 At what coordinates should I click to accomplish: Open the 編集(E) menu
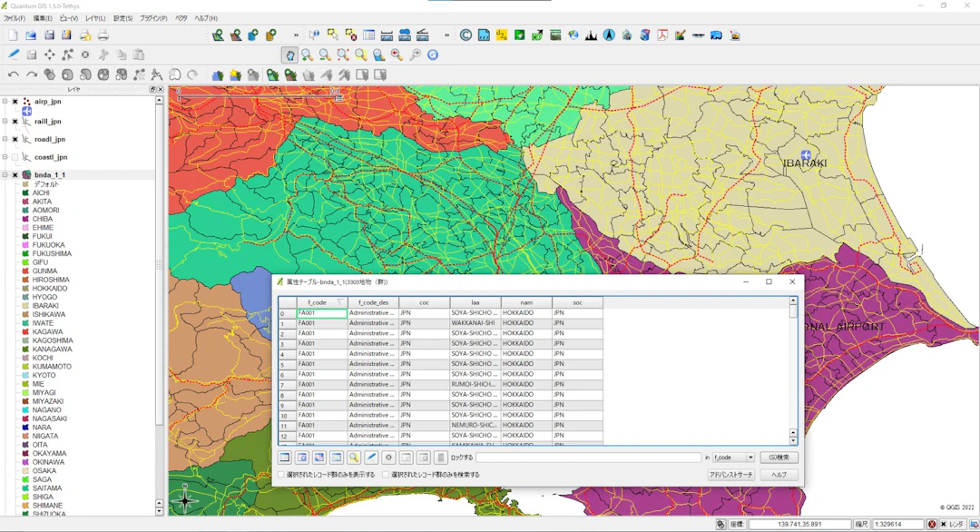pos(43,19)
